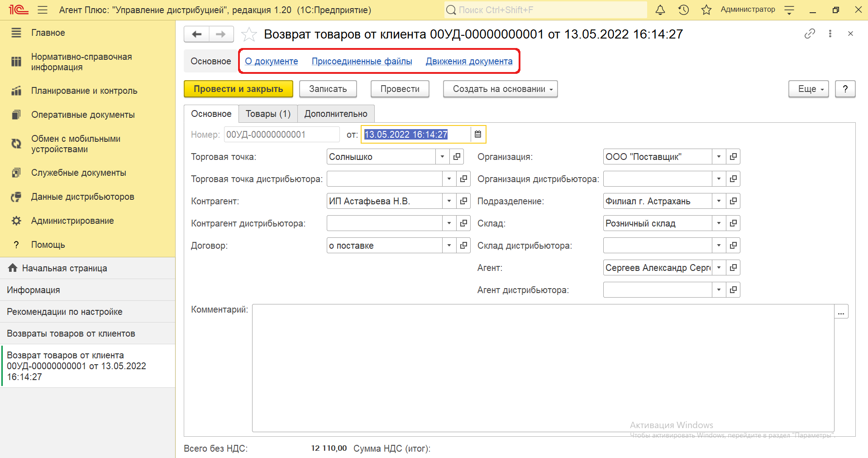This screenshot has height=458, width=868.
Task: Open comment editor ellipsis button
Action: tap(841, 311)
